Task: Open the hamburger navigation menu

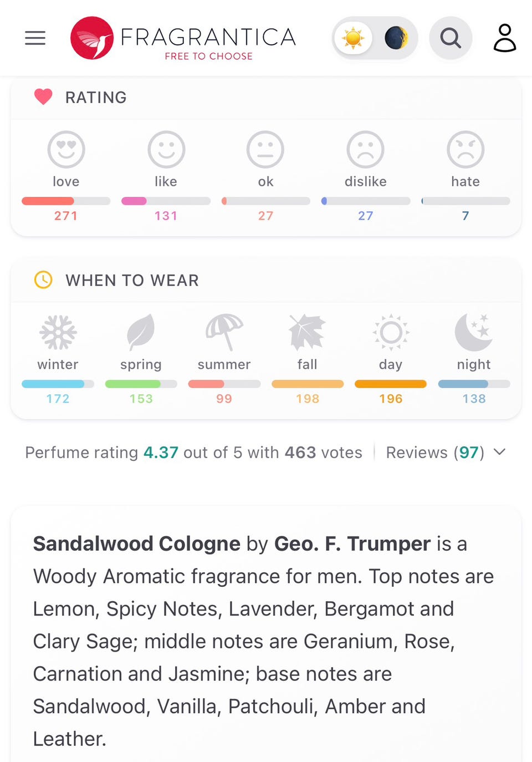Action: pyautogui.click(x=35, y=38)
